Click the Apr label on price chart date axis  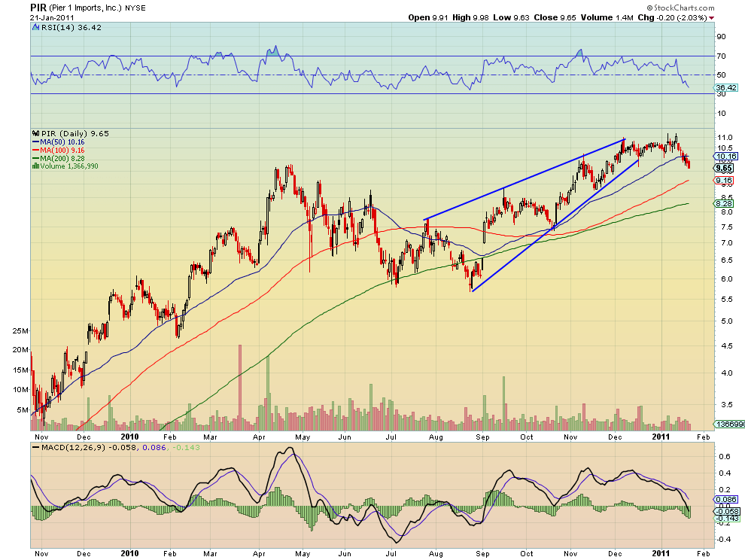tap(259, 437)
